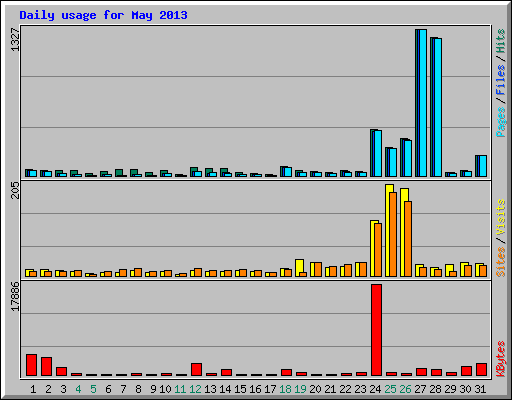Screen dimensions: 512x400
Task: Click day 28 on the x-axis
Action: point(435,389)
